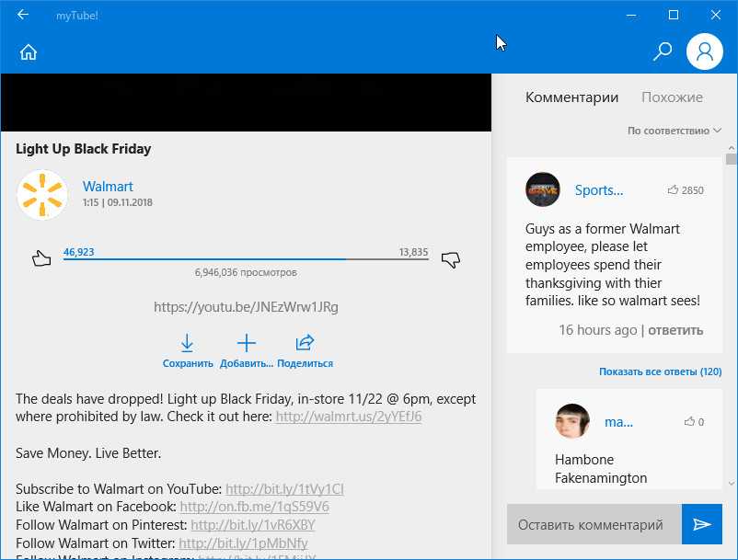The height and width of the screenshot is (560, 738).
Task: Open search with magnifier icon
Action: click(x=662, y=51)
